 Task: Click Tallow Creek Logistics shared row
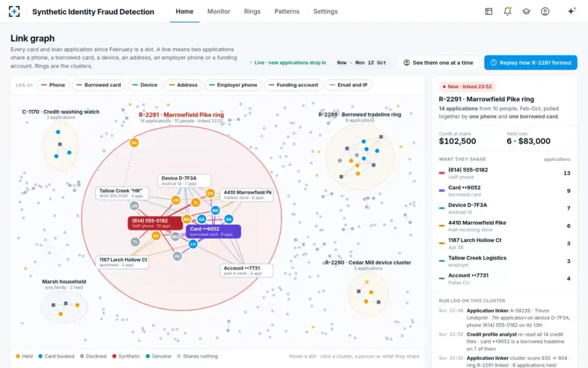click(505, 261)
